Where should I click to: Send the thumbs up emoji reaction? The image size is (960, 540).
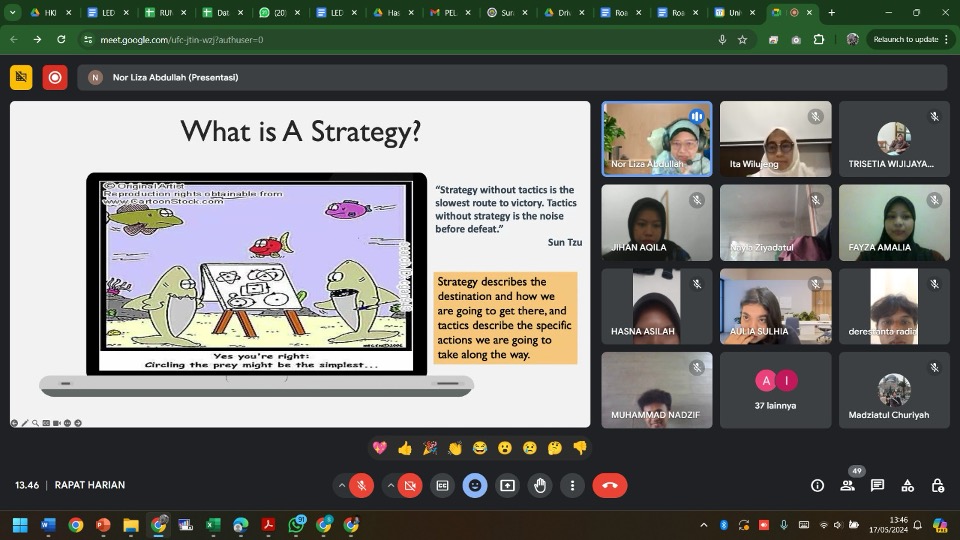tap(405, 448)
